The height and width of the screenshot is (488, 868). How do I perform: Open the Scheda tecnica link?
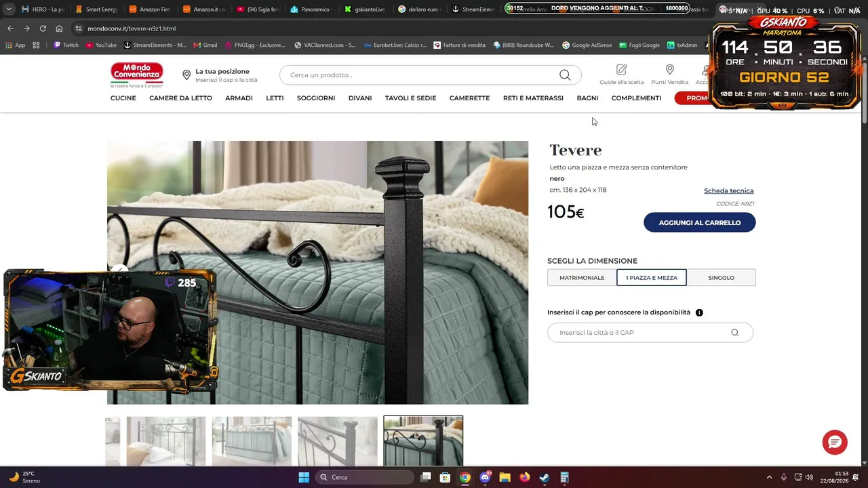tap(728, 190)
